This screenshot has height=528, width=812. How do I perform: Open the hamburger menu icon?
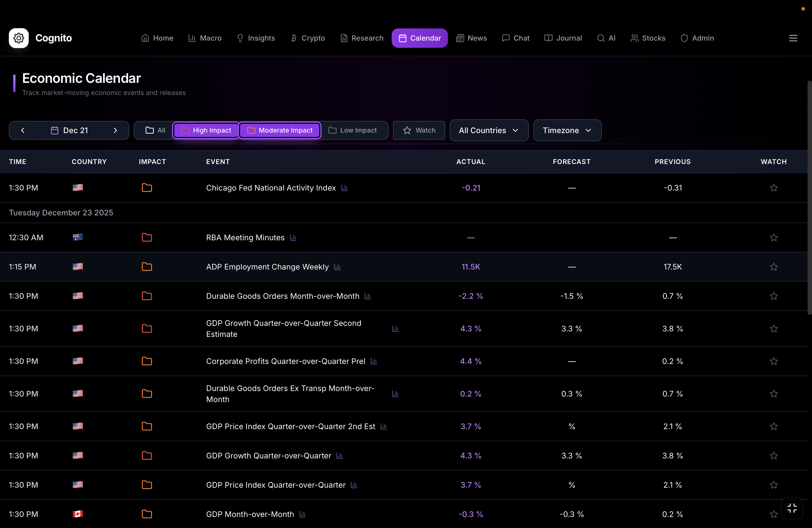click(x=793, y=38)
